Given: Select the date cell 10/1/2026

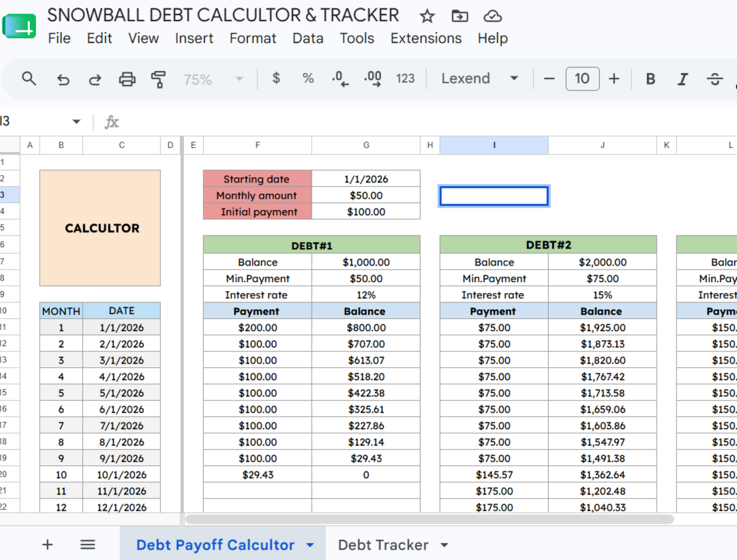Looking at the screenshot, I should pyautogui.click(x=122, y=474).
